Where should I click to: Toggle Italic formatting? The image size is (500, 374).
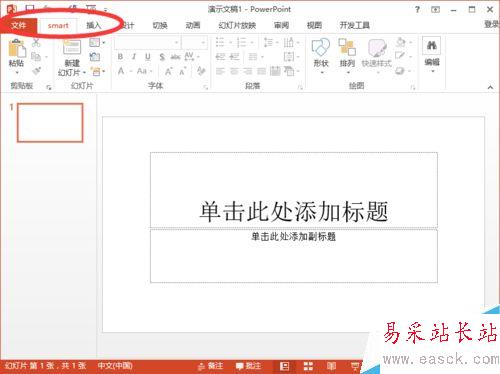tap(134, 57)
